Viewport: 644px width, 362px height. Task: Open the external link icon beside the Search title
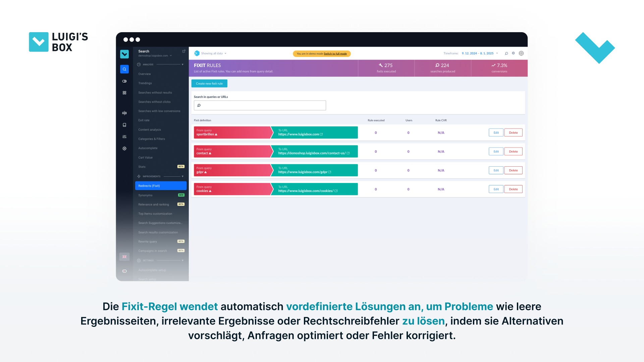[x=184, y=51]
